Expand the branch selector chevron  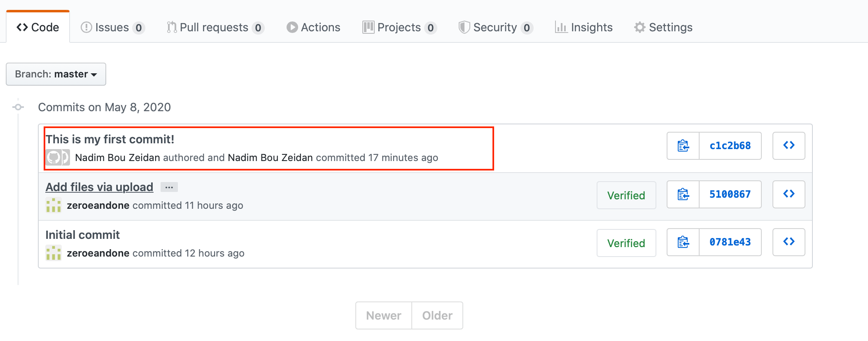click(95, 75)
